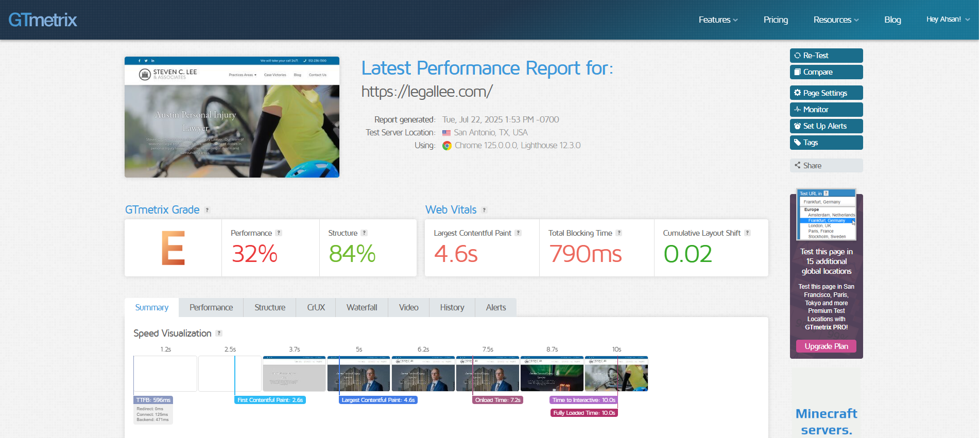This screenshot has height=438, width=980.
Task: Click the Re-Test button
Action: (826, 56)
